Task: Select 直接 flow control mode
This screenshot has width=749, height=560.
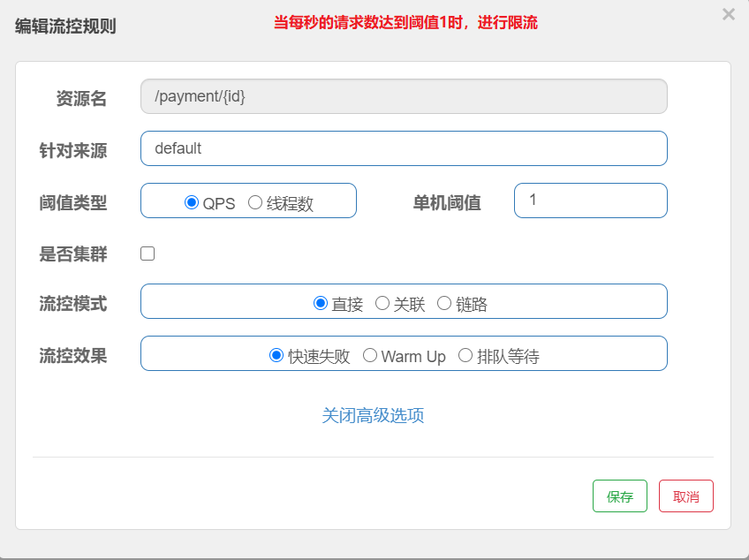Action: 321,304
